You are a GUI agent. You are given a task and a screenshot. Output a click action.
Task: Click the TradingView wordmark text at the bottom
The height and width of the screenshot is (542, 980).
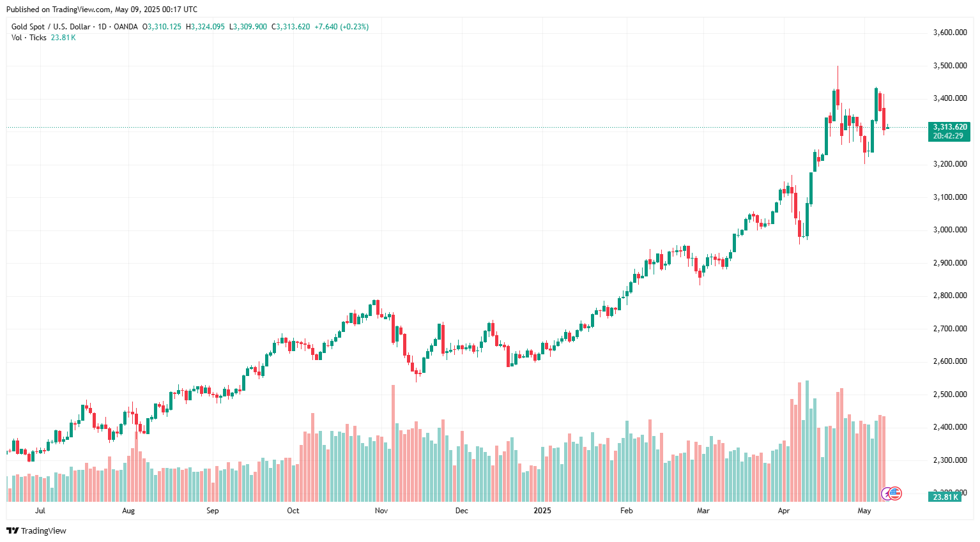click(x=43, y=531)
